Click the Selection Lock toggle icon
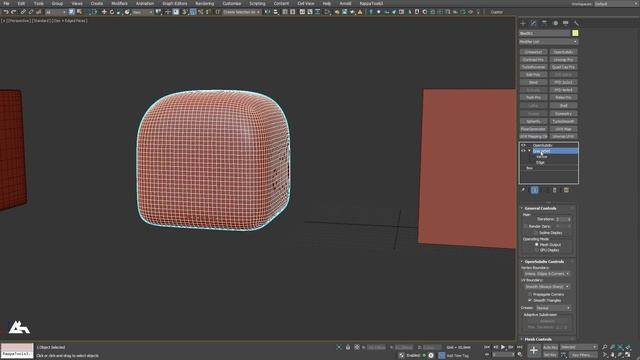This screenshot has width=640, height=360. (x=348, y=347)
